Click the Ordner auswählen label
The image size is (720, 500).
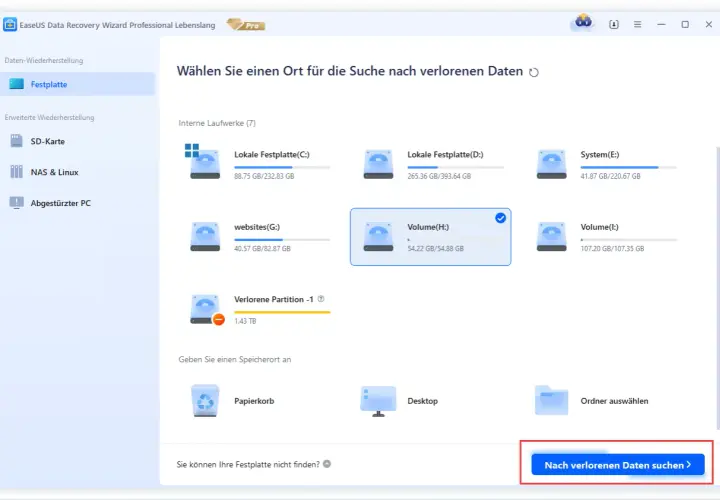tap(614, 401)
